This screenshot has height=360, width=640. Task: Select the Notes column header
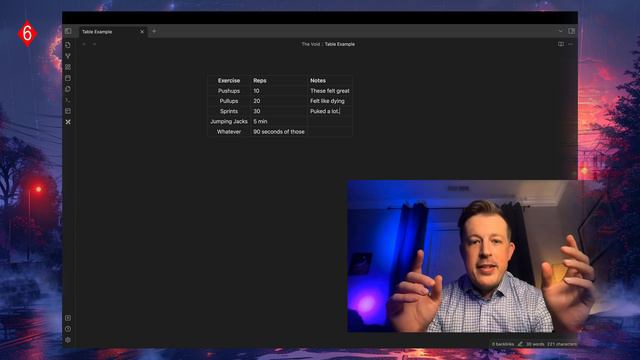tap(330, 80)
